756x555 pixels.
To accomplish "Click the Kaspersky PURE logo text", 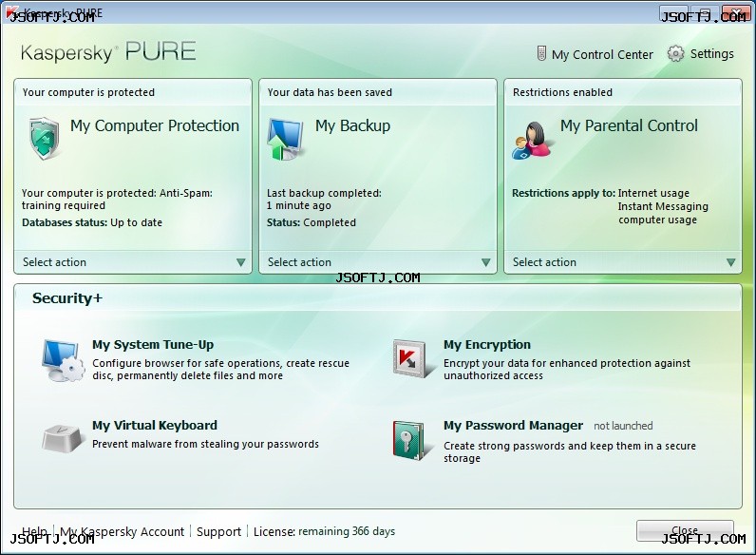I will pos(108,51).
